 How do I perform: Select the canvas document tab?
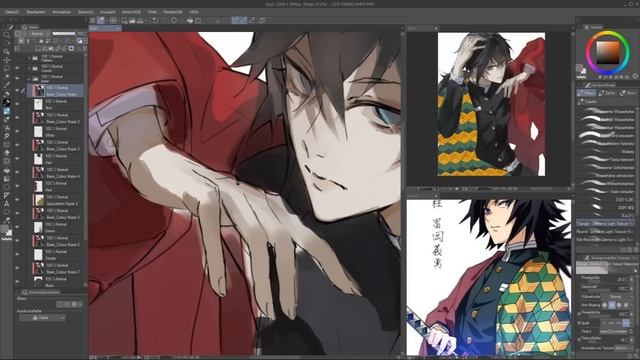pyautogui.click(x=105, y=28)
